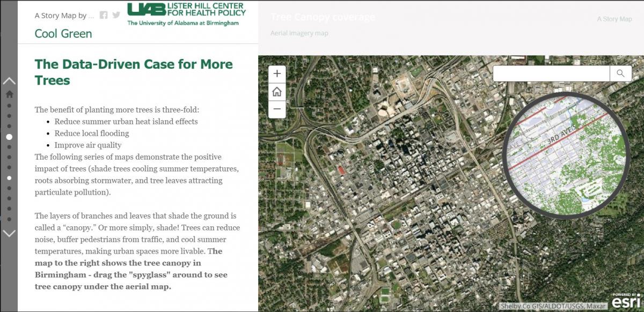Image resolution: width=644 pixels, height=312 pixels.
Task: Select the large highlighted section dot
Action: [x=9, y=137]
